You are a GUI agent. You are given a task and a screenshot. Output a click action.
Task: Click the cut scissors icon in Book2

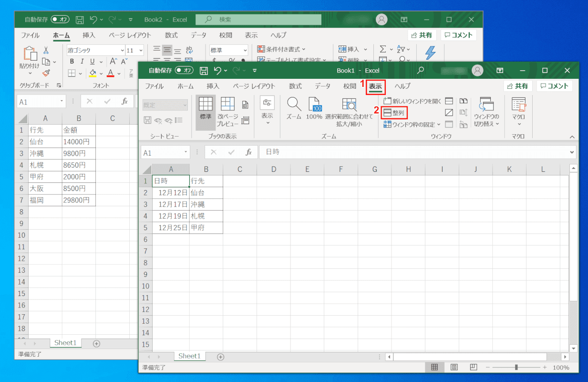46,50
